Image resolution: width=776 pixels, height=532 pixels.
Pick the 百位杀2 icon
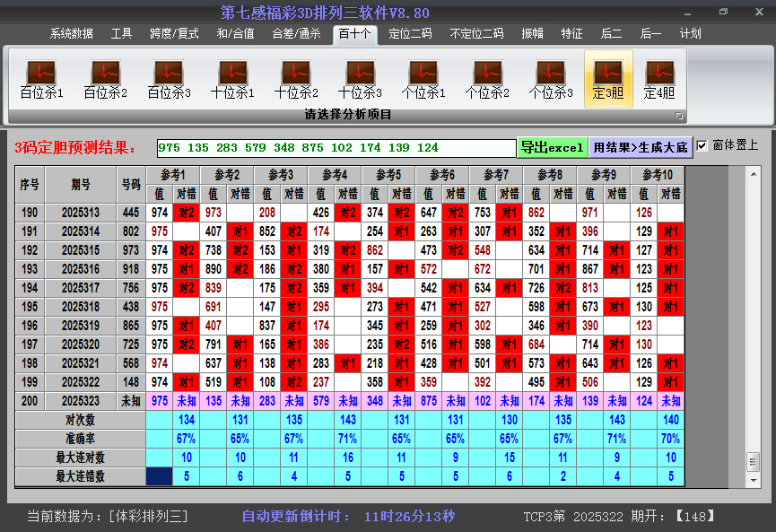click(105, 79)
